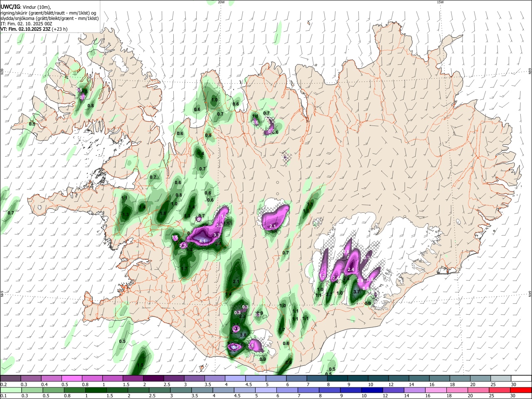Screen dimensions: 532x399
Task: Click the 'UWC/IG: Vindur (10m)' title text
Action: click(26, 7)
